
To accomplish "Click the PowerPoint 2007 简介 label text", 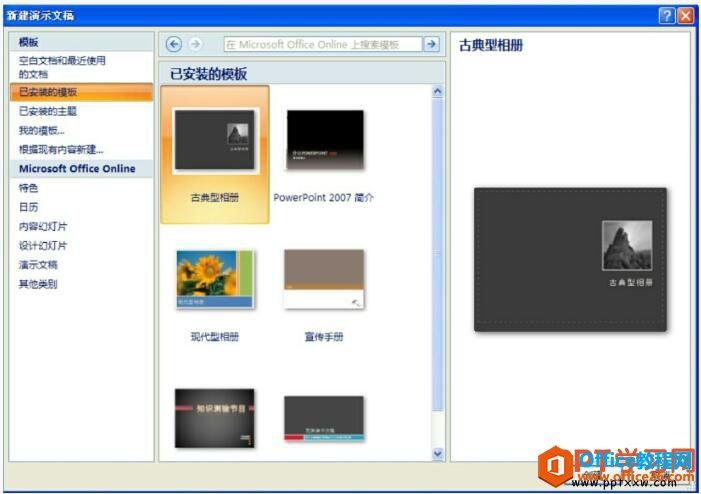I will pyautogui.click(x=323, y=198).
